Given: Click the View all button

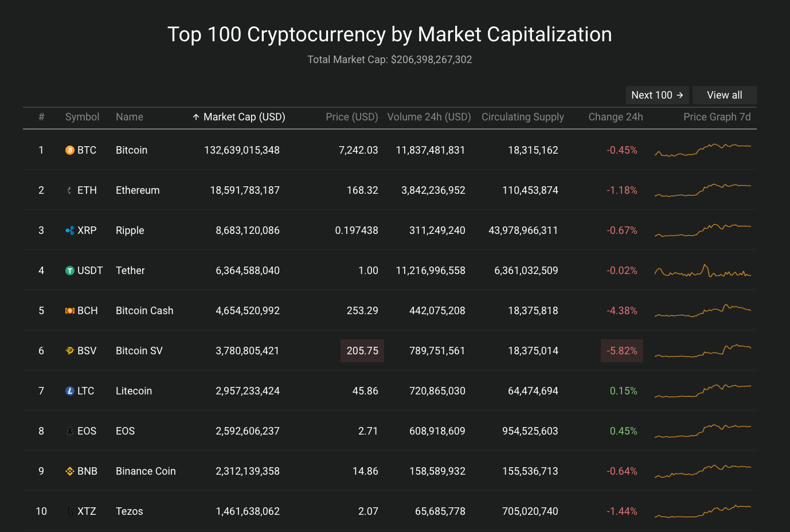Looking at the screenshot, I should (724, 95).
